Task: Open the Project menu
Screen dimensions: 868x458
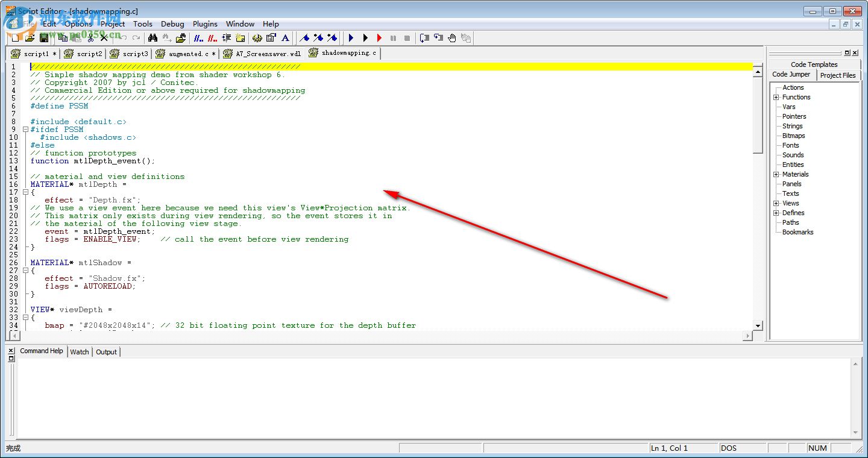Action: (x=113, y=24)
